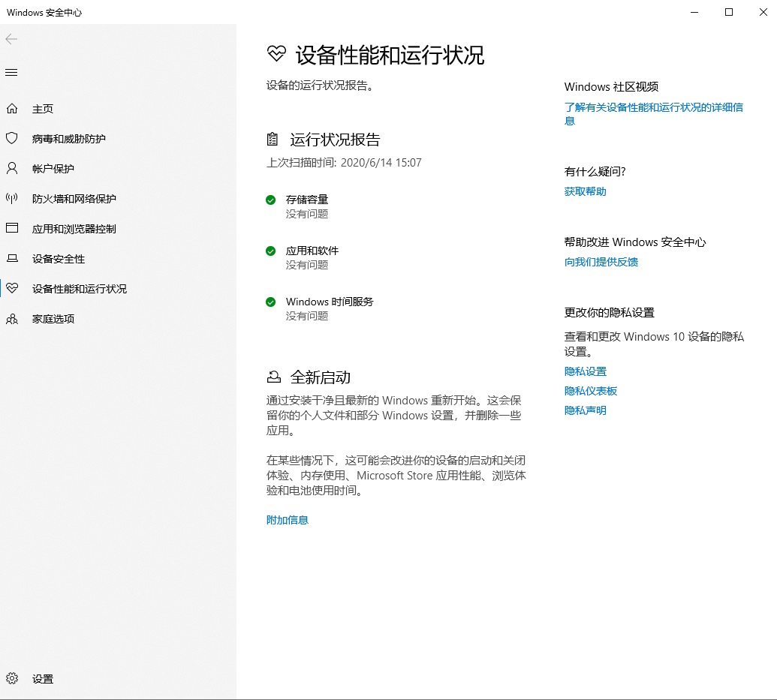Click the app and browser control icon
The width and height of the screenshot is (777, 700).
click(12, 229)
